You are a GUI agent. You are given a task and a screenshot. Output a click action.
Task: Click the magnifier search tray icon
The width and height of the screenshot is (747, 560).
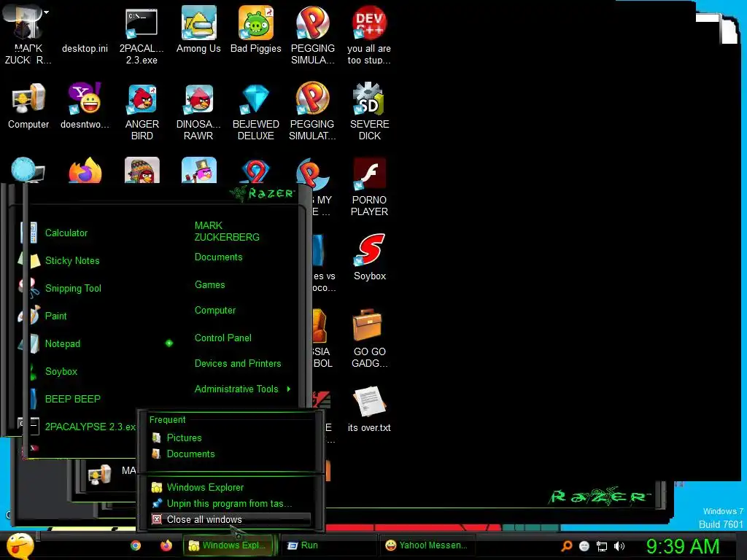566,546
